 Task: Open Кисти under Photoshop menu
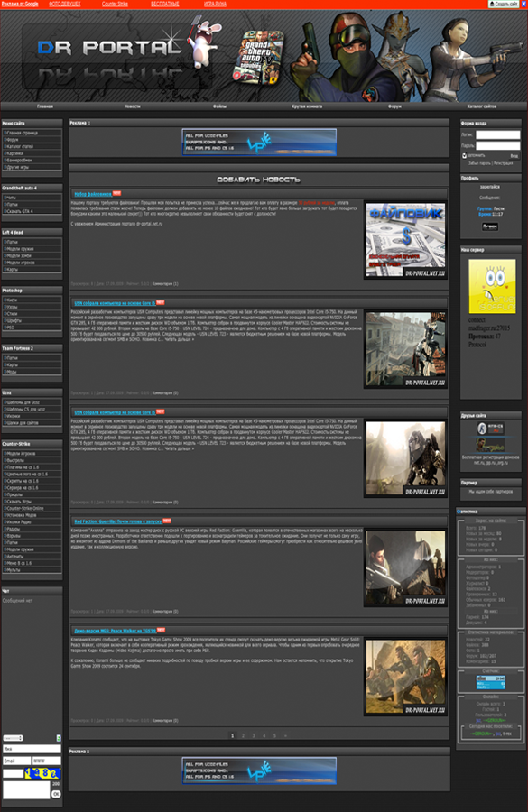coord(32,300)
